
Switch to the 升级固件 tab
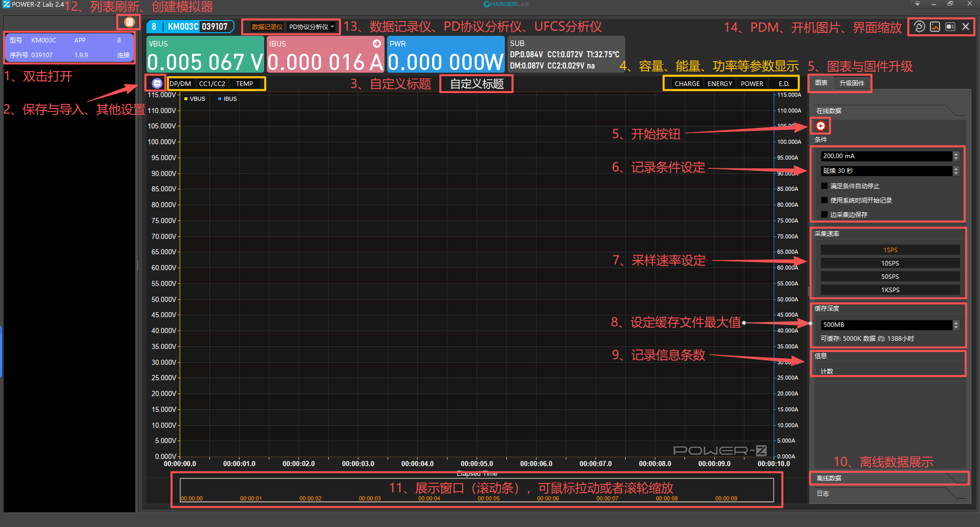(851, 83)
